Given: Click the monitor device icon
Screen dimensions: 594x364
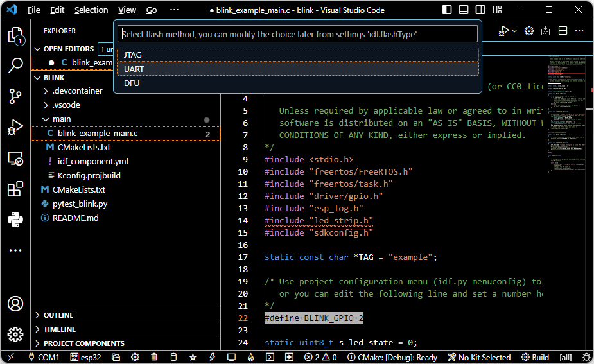Looking at the screenshot, I should (231, 357).
